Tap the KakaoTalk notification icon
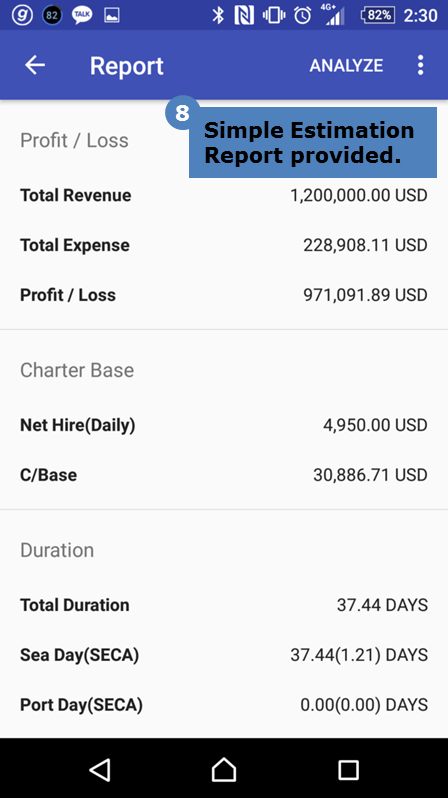Screen dimensions: 448x798 pos(82,15)
